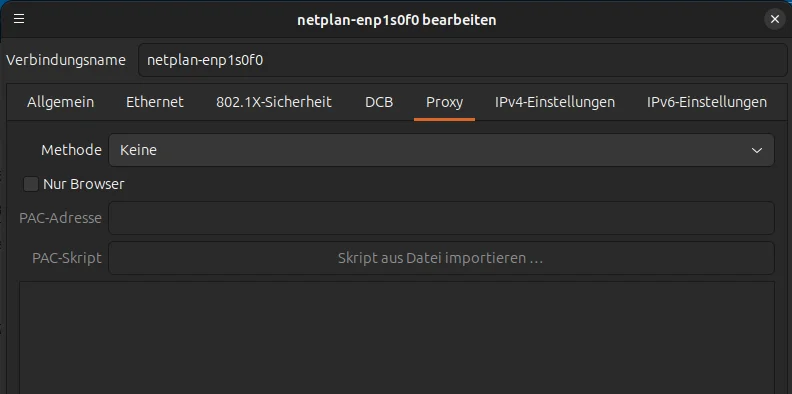The width and height of the screenshot is (792, 394).
Task: Focus the Verbindungsname text field
Action: click(463, 60)
